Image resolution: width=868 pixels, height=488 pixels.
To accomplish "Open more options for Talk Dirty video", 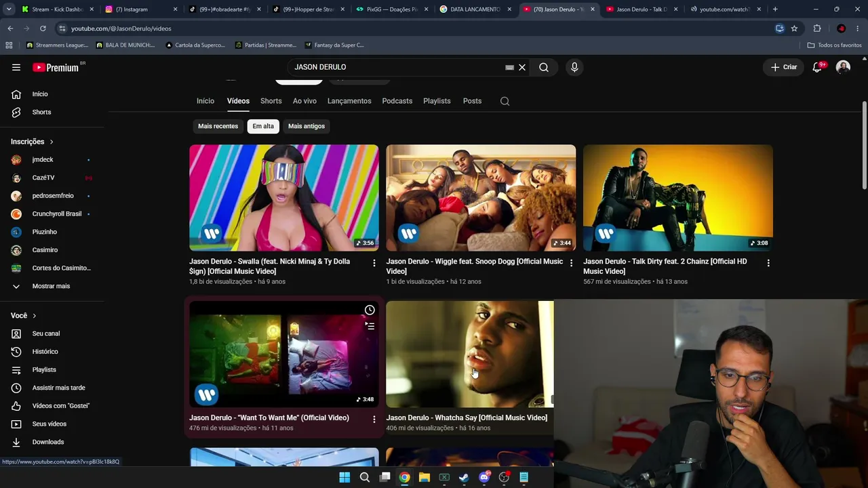I will tap(768, 263).
